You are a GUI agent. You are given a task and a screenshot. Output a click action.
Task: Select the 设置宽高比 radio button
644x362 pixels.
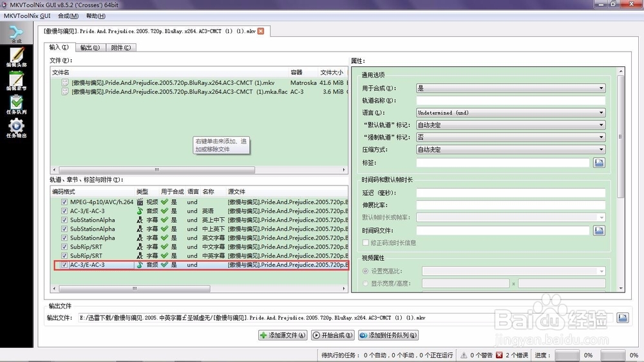(x=366, y=271)
